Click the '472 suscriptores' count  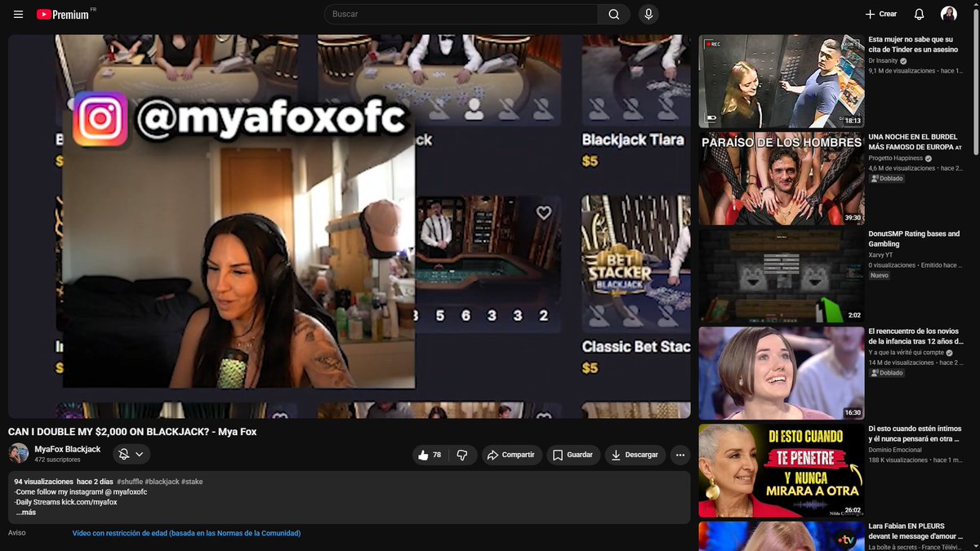pos(57,460)
